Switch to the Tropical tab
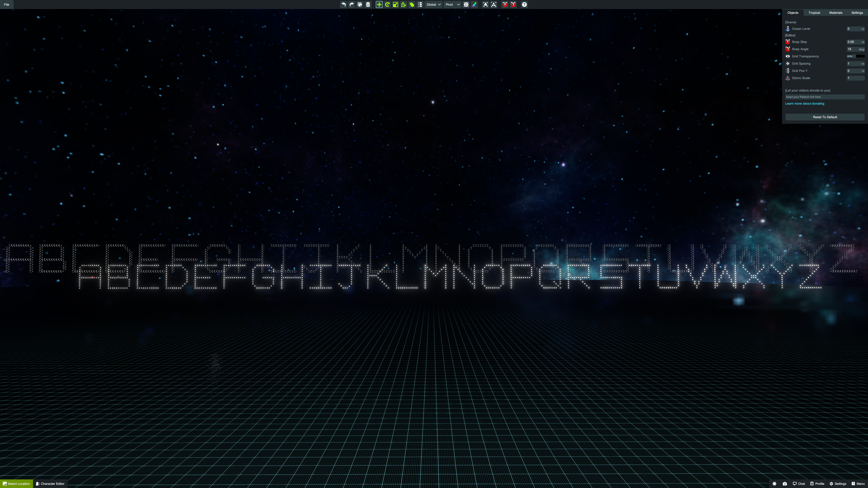The width and height of the screenshot is (868, 488). pos(814,13)
